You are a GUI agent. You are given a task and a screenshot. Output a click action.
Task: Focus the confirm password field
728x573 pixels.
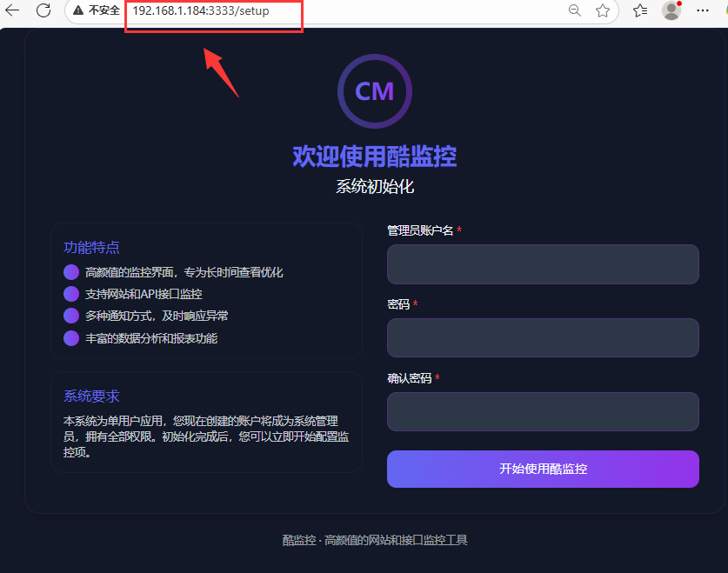543,411
